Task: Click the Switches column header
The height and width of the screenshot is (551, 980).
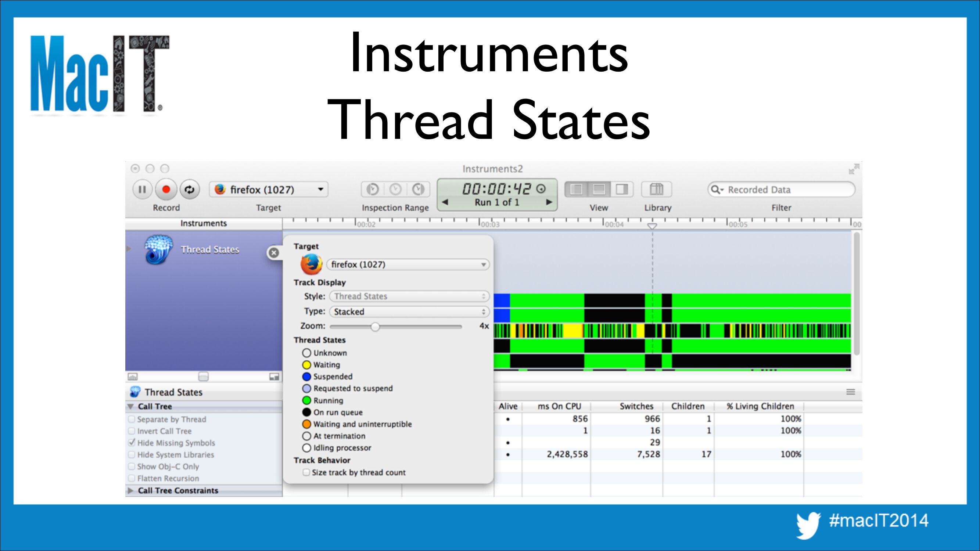Action: tap(636, 406)
